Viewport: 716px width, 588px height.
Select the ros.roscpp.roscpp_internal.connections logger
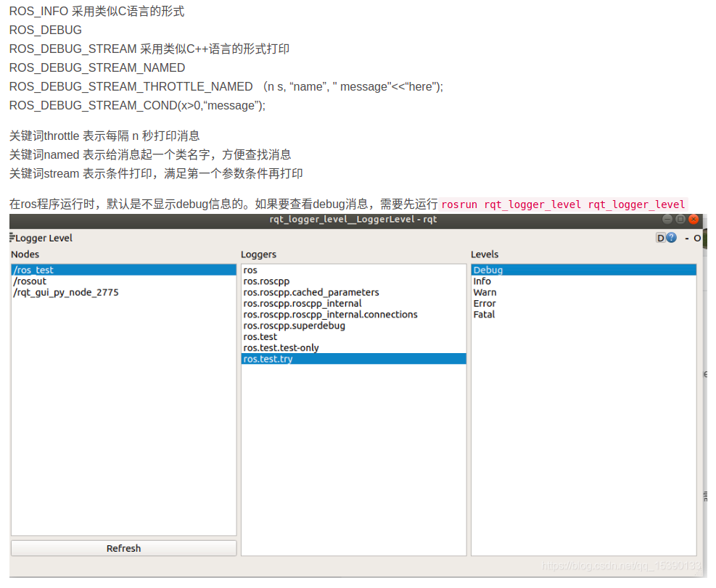330,314
